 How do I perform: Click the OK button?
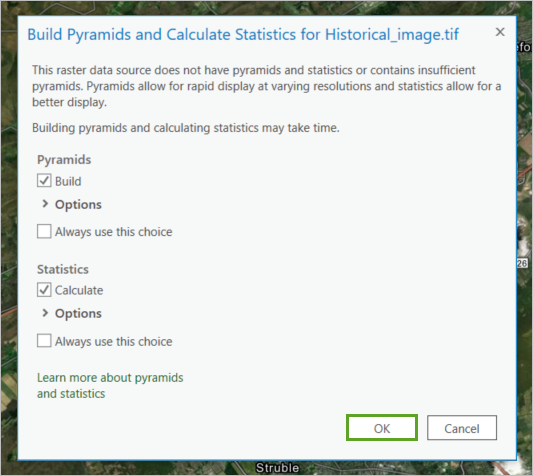click(x=382, y=428)
